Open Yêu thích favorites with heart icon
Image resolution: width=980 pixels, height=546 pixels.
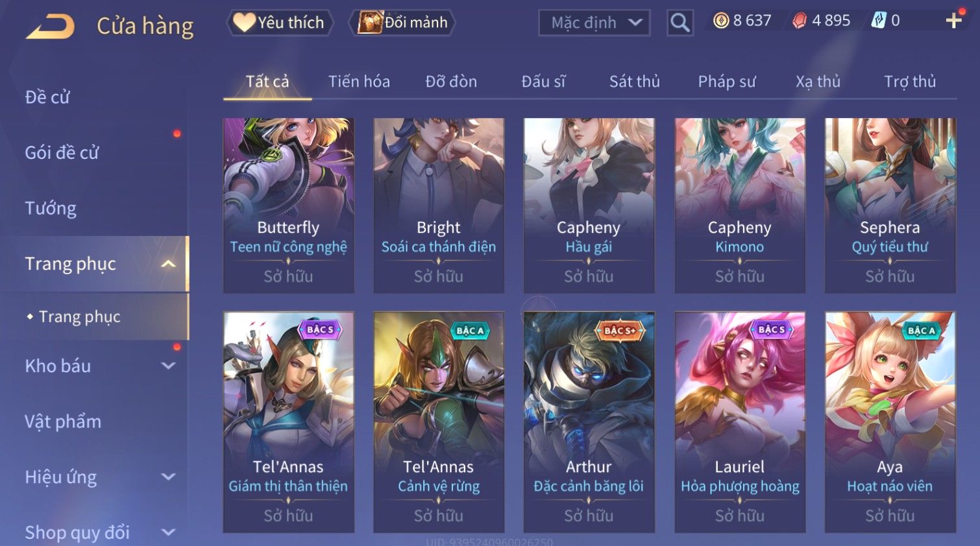[280, 23]
